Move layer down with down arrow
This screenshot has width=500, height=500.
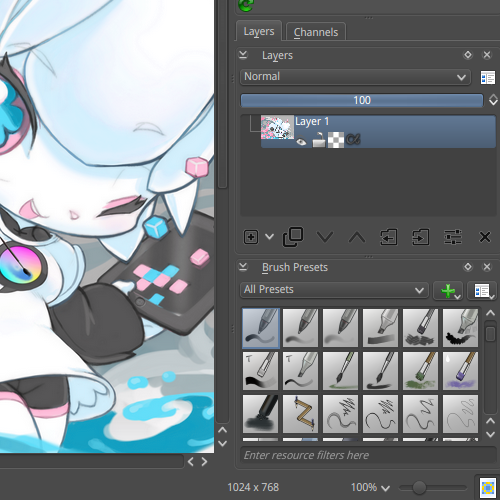[x=325, y=237]
